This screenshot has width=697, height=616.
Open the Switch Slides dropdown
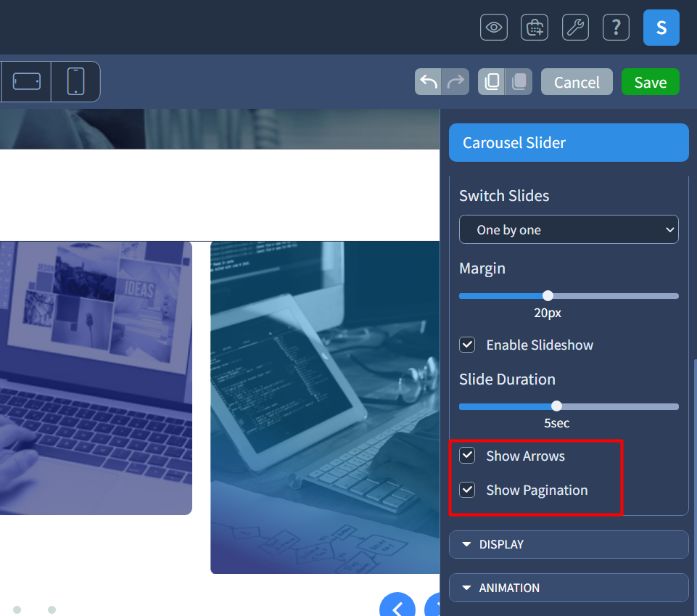(569, 229)
